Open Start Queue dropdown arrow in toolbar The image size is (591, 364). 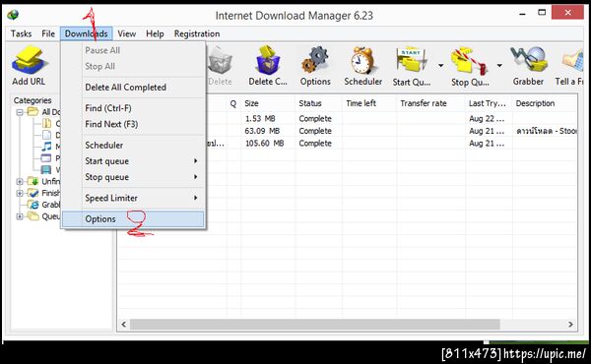(440, 66)
